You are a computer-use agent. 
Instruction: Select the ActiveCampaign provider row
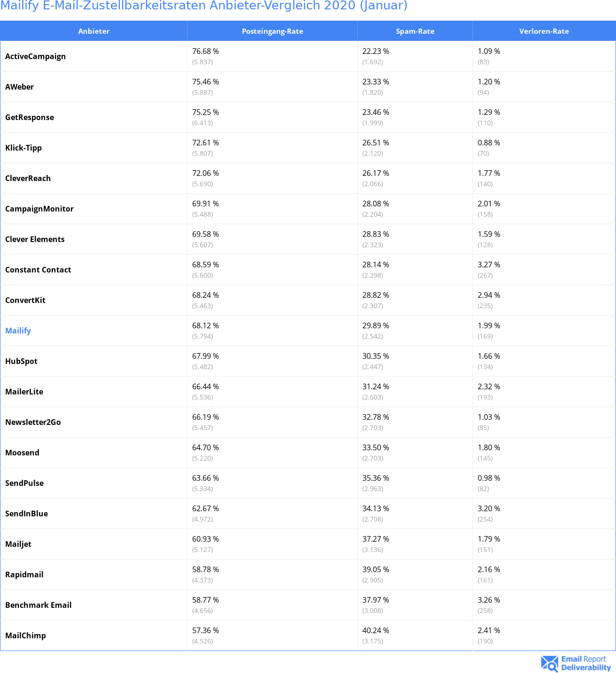tap(308, 56)
